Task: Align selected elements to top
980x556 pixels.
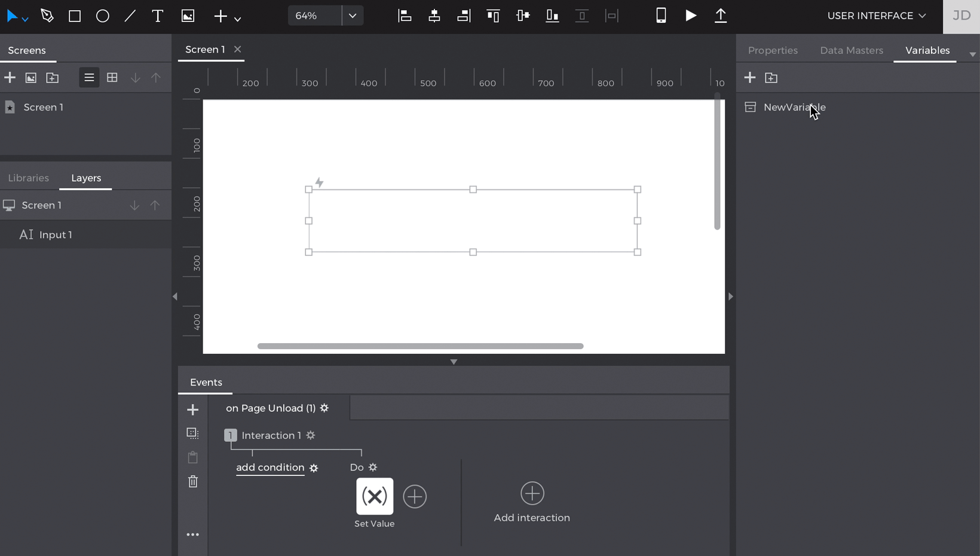Action: (493, 16)
